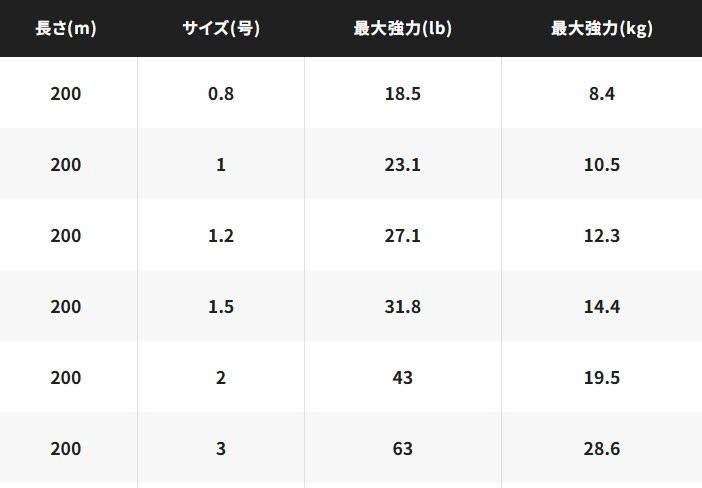Click the 10.5 kg cell
The width and height of the screenshot is (702, 488).
pyautogui.click(x=601, y=164)
